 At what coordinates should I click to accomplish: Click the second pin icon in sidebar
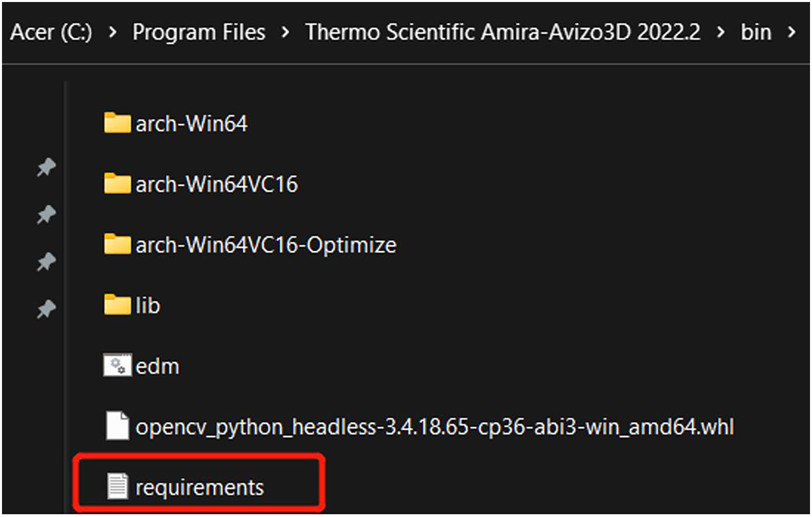point(46,215)
